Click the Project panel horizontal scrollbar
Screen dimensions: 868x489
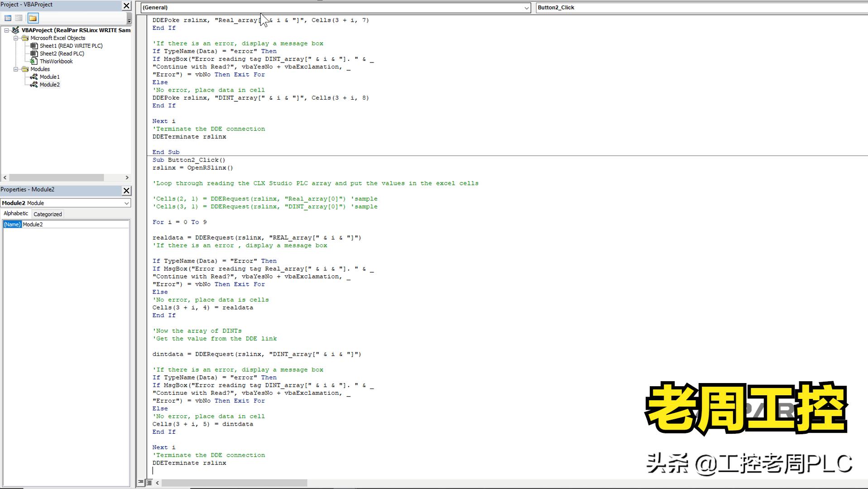(57, 178)
